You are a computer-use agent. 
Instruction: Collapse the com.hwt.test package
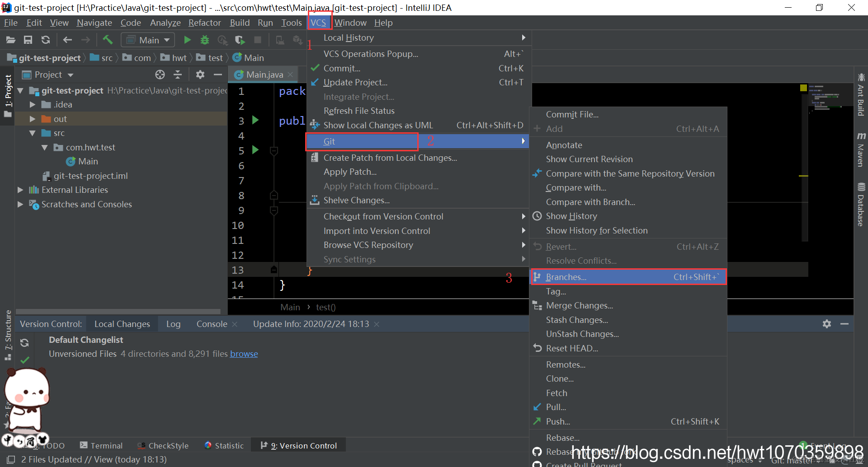click(45, 148)
